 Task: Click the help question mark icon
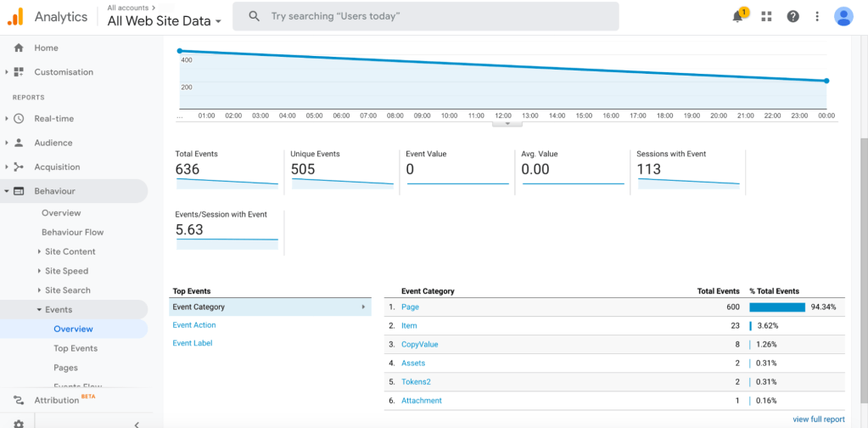792,16
